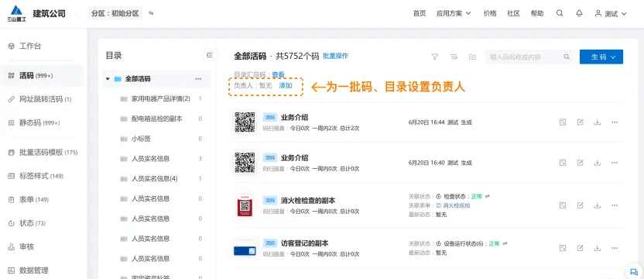Download the 业务介绍 code created 16:44

click(598, 122)
